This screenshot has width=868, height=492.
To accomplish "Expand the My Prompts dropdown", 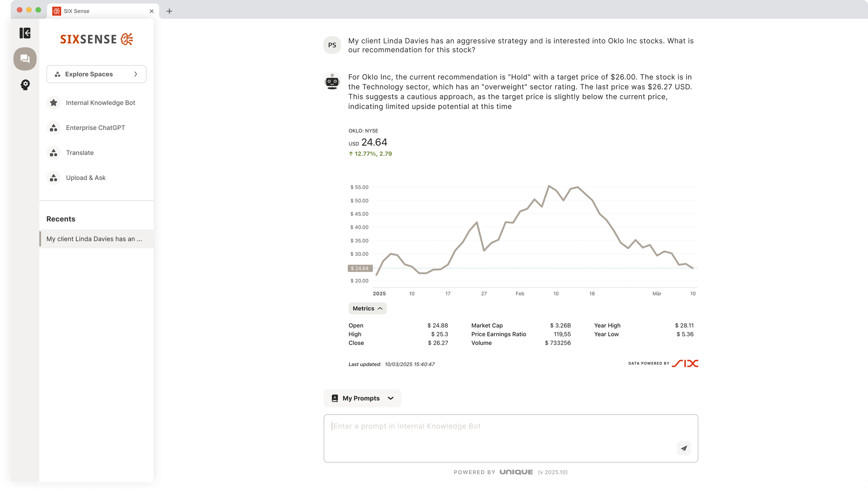I will point(390,398).
